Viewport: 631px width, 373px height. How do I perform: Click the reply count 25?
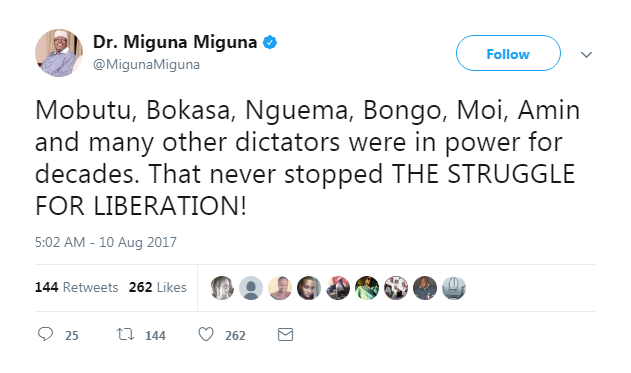(x=72, y=336)
